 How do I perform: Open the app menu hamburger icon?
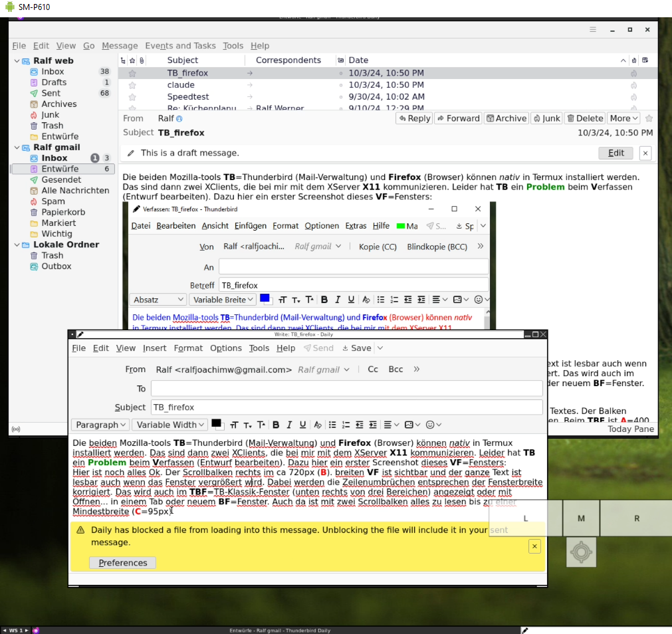point(593,30)
